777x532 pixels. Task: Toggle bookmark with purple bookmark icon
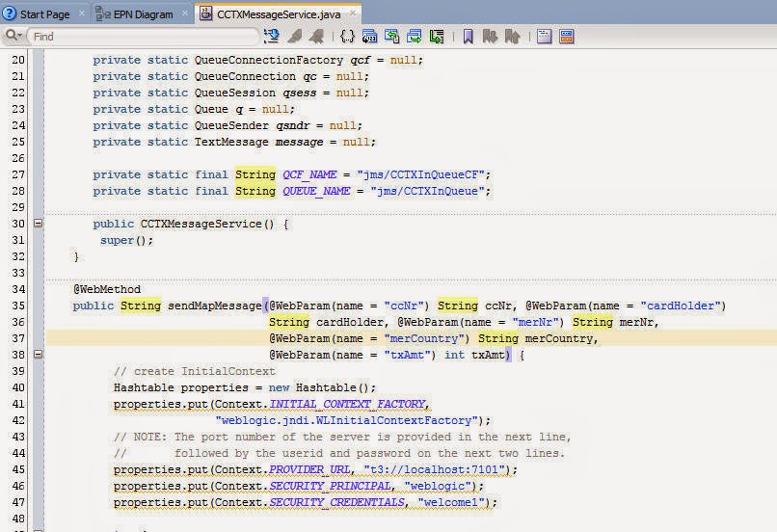pos(468,37)
